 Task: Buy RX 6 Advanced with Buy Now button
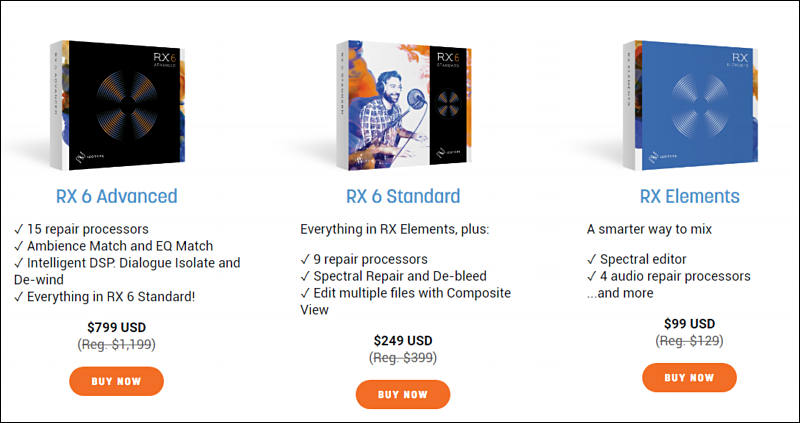tap(116, 381)
